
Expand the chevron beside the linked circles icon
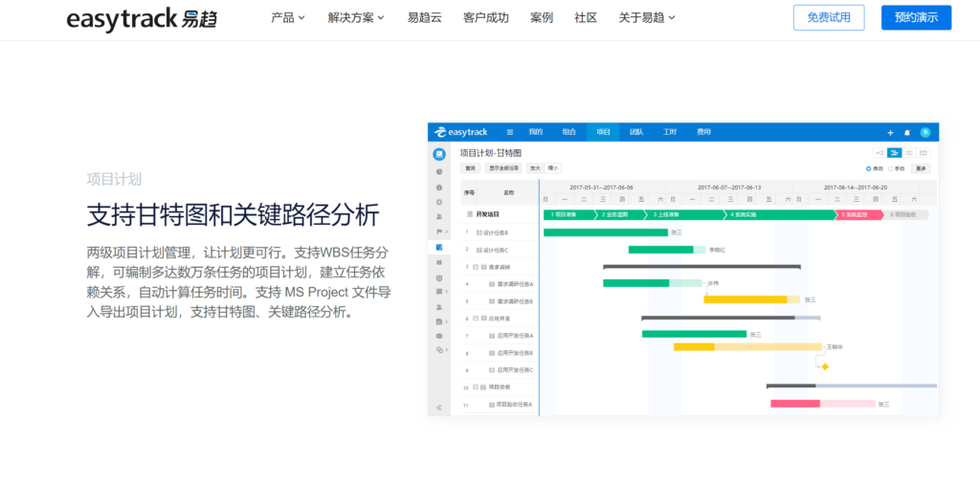(x=446, y=350)
